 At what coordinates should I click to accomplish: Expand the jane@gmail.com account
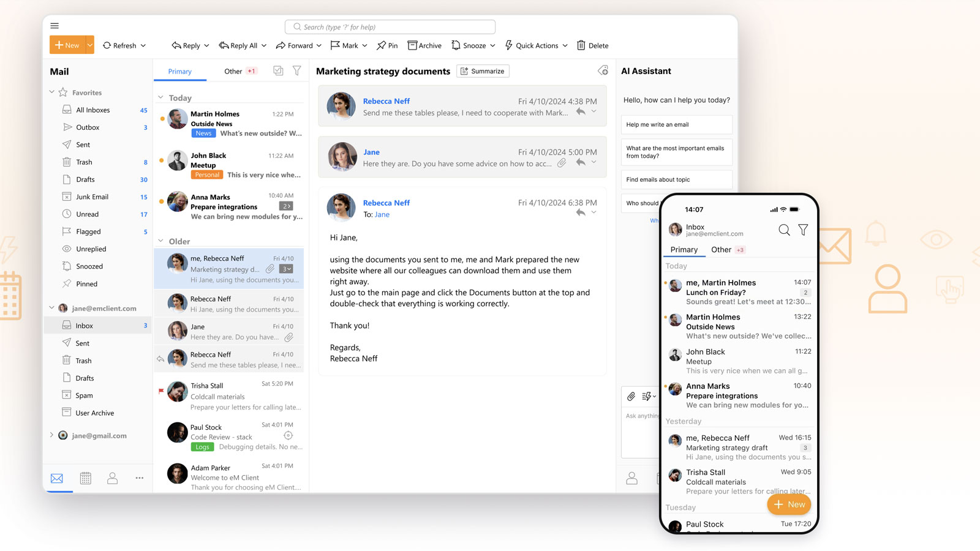51,435
